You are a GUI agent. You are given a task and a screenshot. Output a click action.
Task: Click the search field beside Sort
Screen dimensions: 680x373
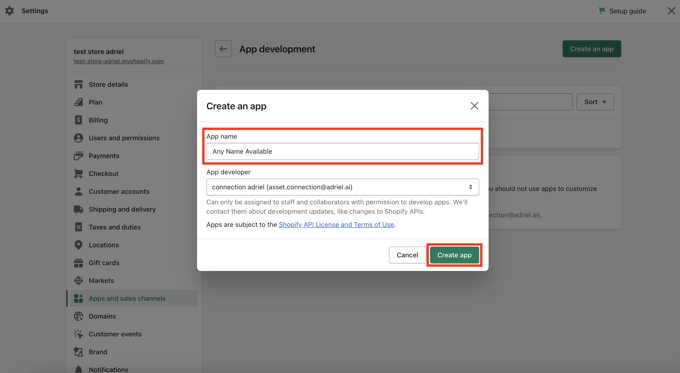coord(530,102)
